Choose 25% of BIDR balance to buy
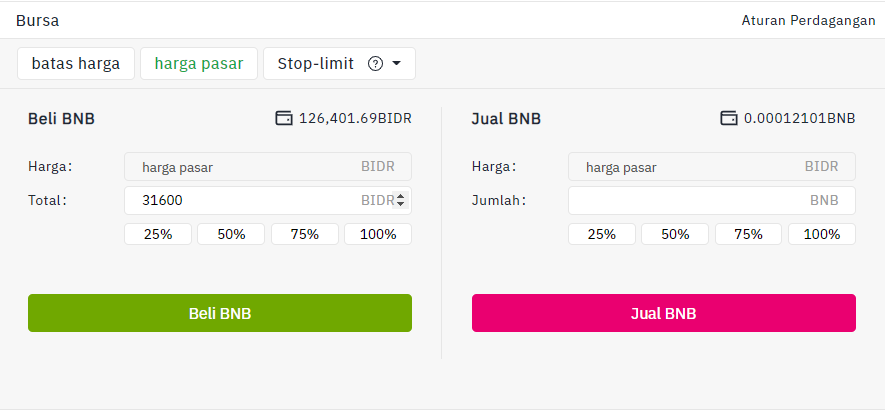Viewport: 885px width, 412px height. point(158,234)
